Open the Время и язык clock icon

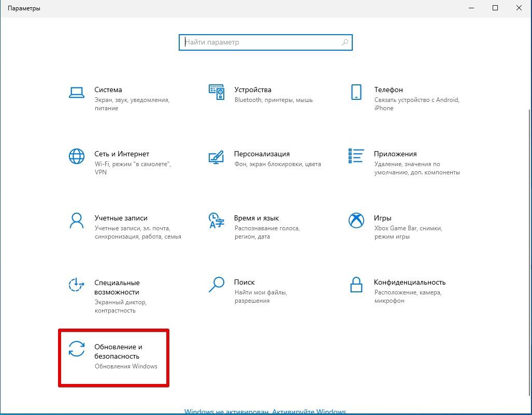coord(216,221)
